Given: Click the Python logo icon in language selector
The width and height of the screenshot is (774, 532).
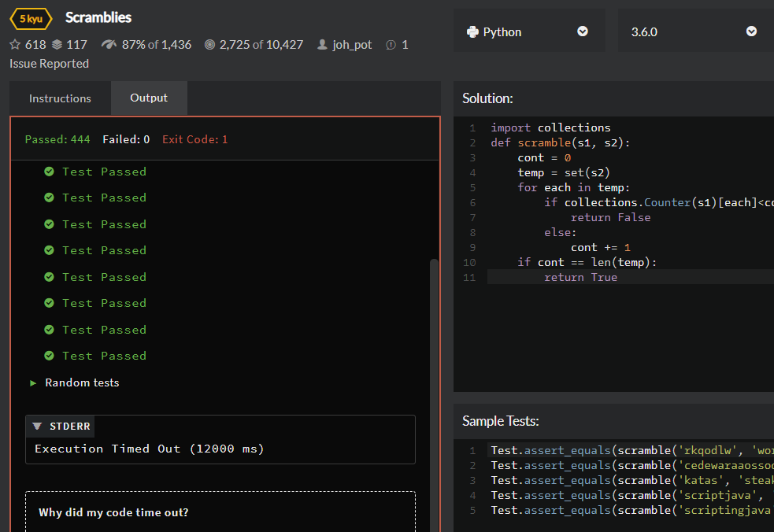Looking at the screenshot, I should click(472, 32).
